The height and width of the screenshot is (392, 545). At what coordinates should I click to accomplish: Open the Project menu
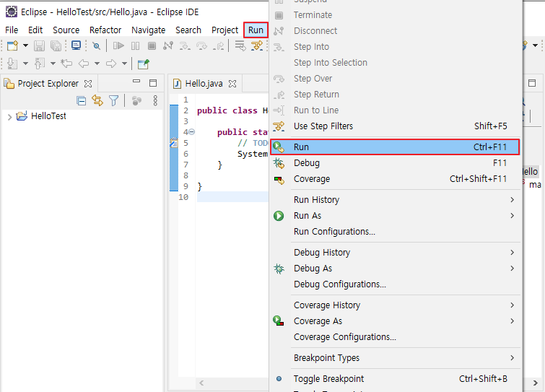(x=225, y=30)
